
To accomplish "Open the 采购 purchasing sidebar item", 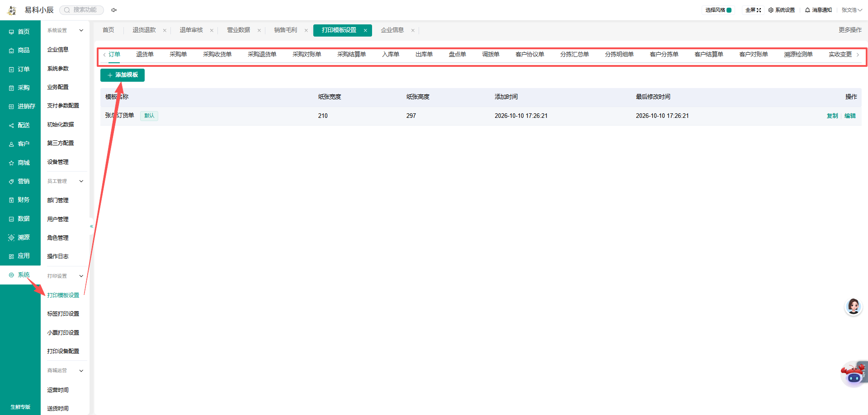I will (x=20, y=88).
